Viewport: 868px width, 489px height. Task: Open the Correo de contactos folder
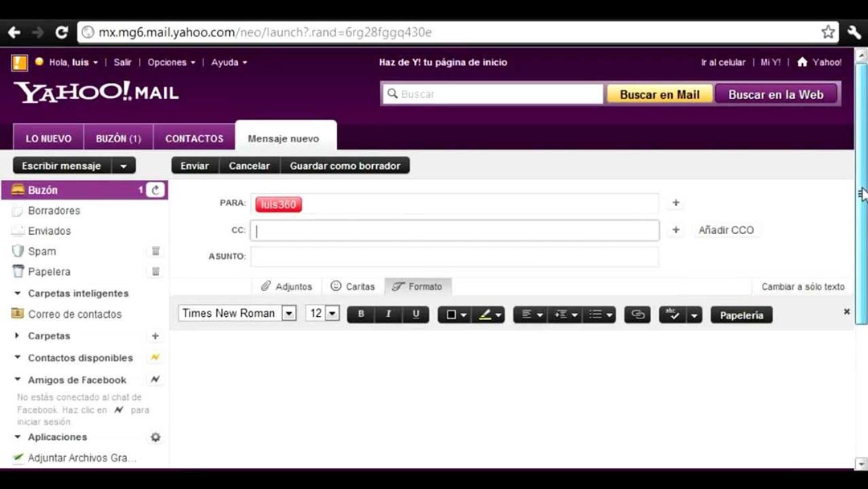(x=75, y=314)
